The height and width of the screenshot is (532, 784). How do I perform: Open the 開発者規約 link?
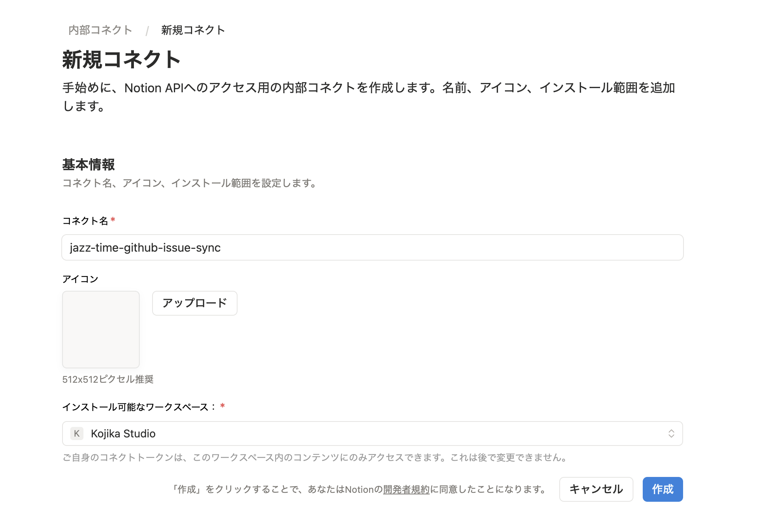click(406, 489)
